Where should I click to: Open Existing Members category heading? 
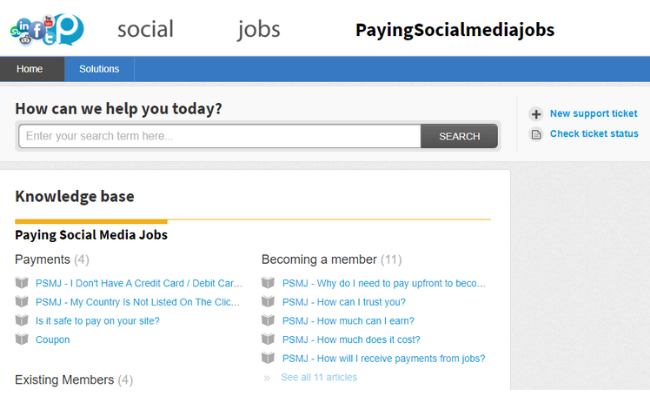64,380
